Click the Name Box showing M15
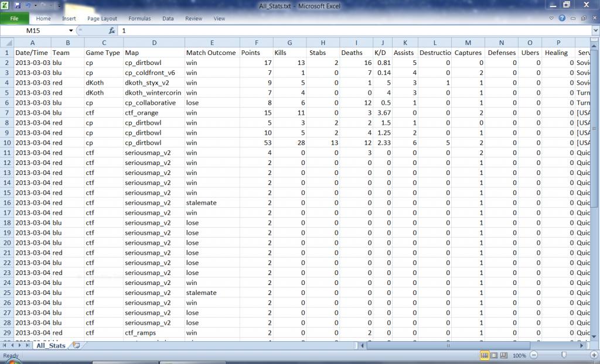This screenshot has width=600, height=364. [33, 30]
